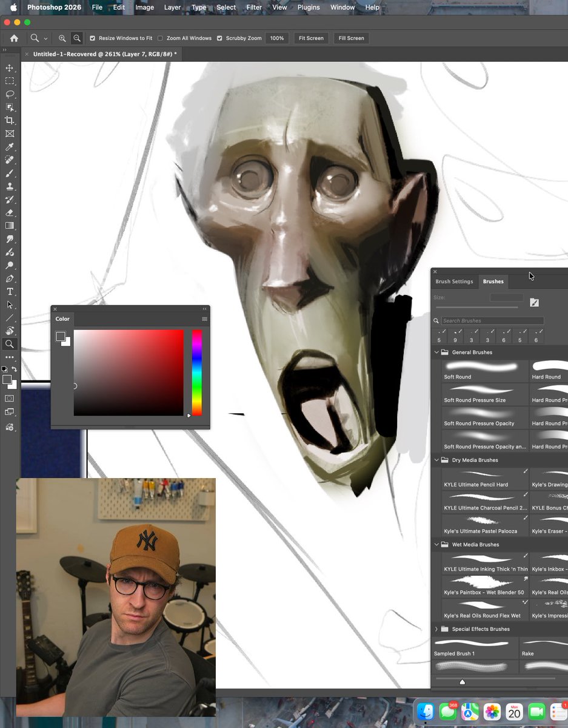The width and height of the screenshot is (568, 728).
Task: Click the Fill Screen button
Action: 352,38
